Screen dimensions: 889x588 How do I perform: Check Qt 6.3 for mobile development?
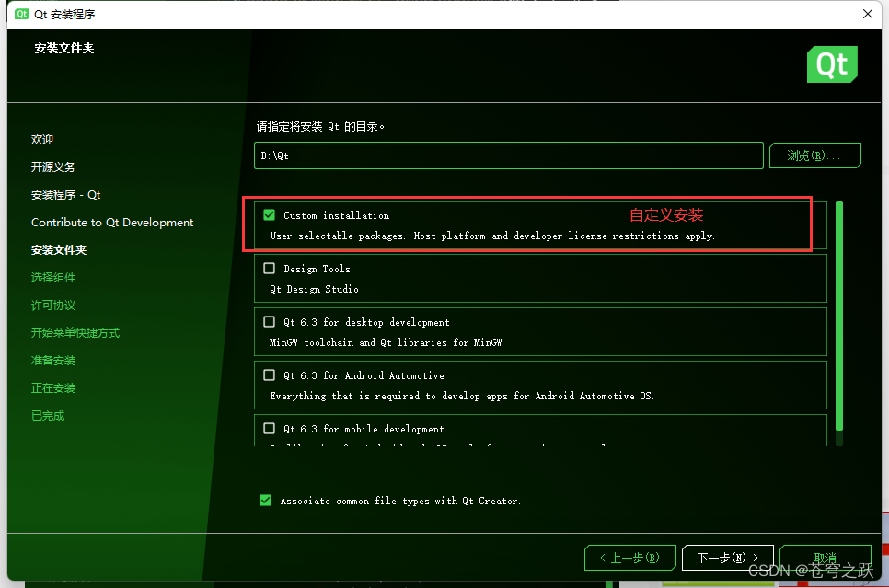(x=270, y=428)
